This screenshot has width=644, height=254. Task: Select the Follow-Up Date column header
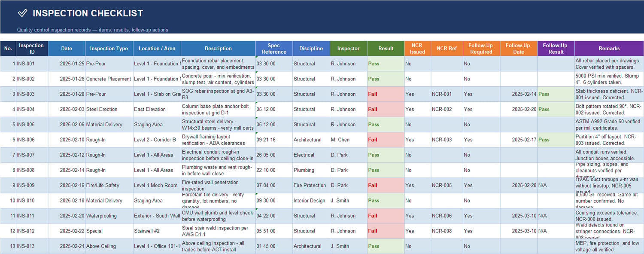click(519, 49)
